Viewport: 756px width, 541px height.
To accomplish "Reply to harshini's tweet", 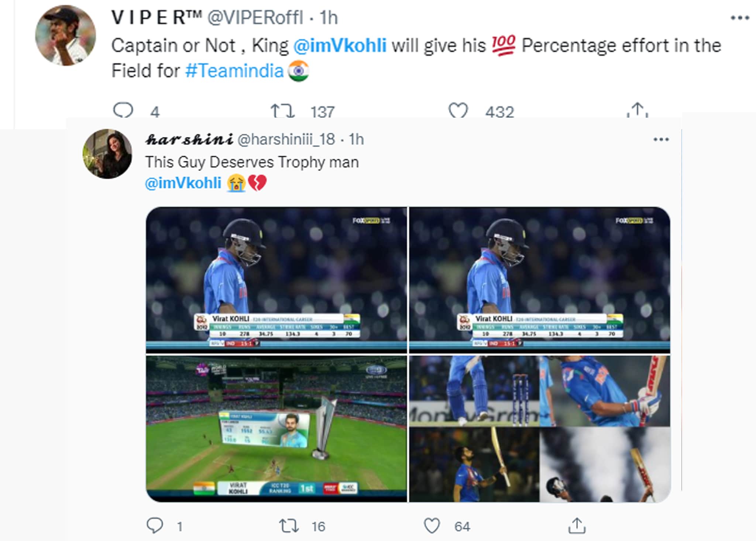I will pos(155,526).
